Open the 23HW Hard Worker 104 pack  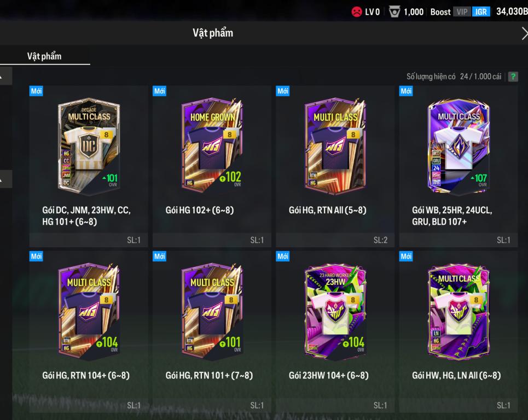[335, 332]
